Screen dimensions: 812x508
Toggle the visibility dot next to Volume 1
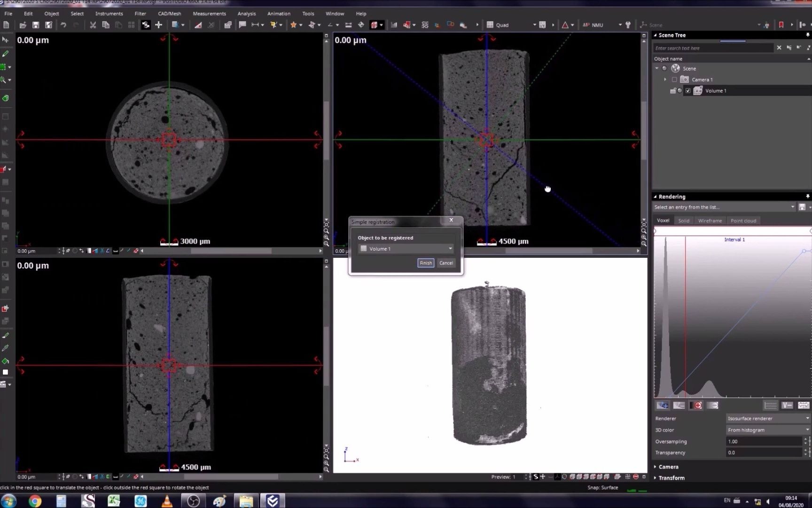point(679,91)
